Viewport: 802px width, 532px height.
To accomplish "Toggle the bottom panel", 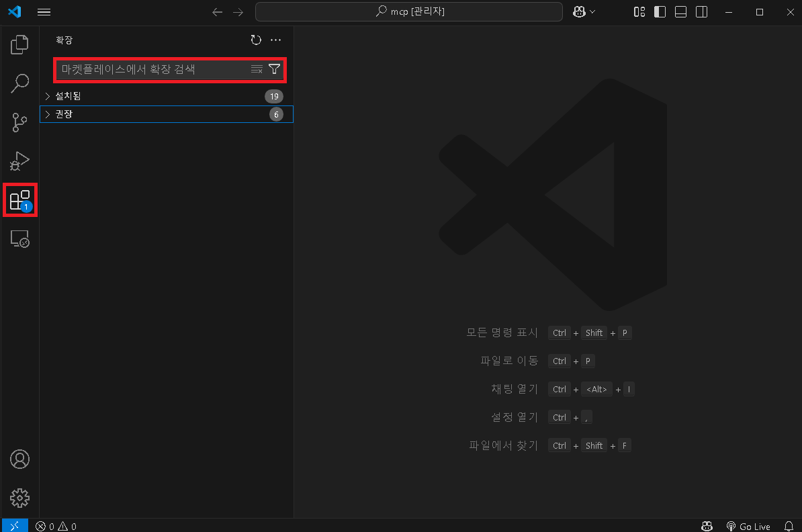I will 681,12.
